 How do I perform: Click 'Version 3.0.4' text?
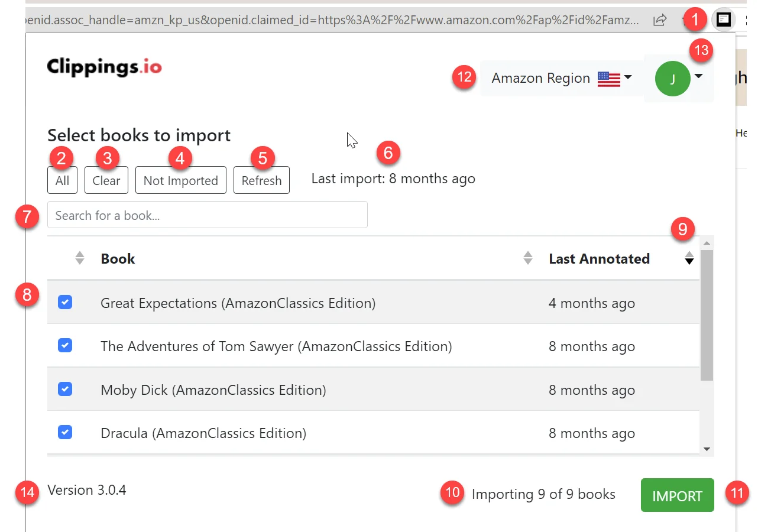[x=87, y=490]
